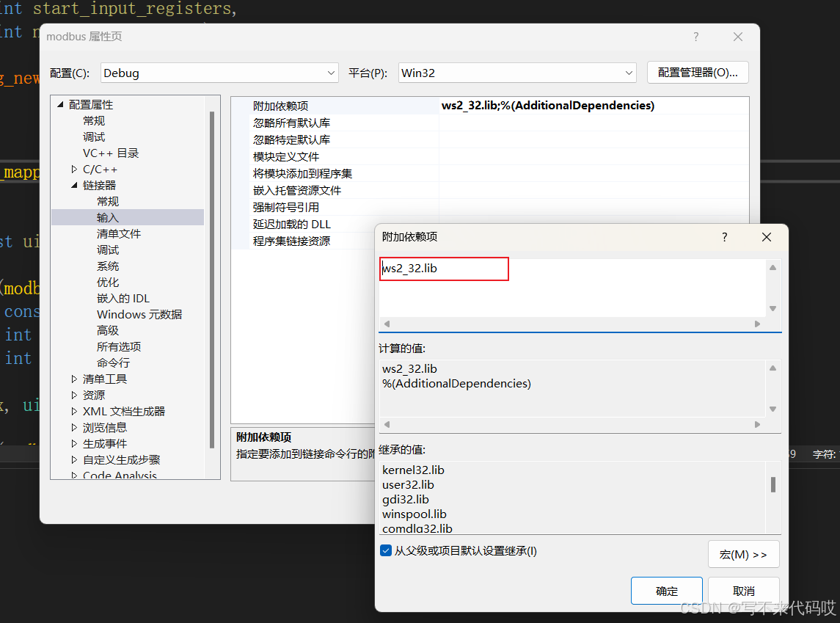840x623 pixels.
Task: Select 输入 under the 链接器 section
Action: [107, 217]
